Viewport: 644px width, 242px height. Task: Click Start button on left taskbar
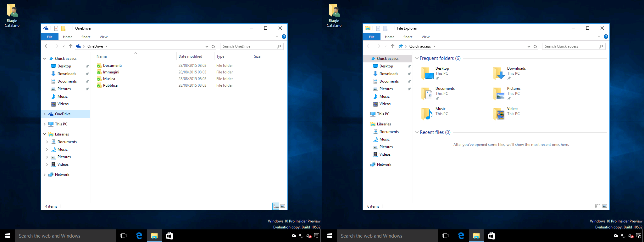8,236
